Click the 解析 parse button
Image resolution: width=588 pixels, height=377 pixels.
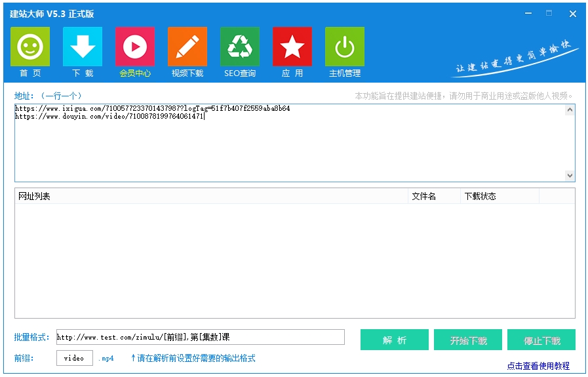pyautogui.click(x=395, y=340)
